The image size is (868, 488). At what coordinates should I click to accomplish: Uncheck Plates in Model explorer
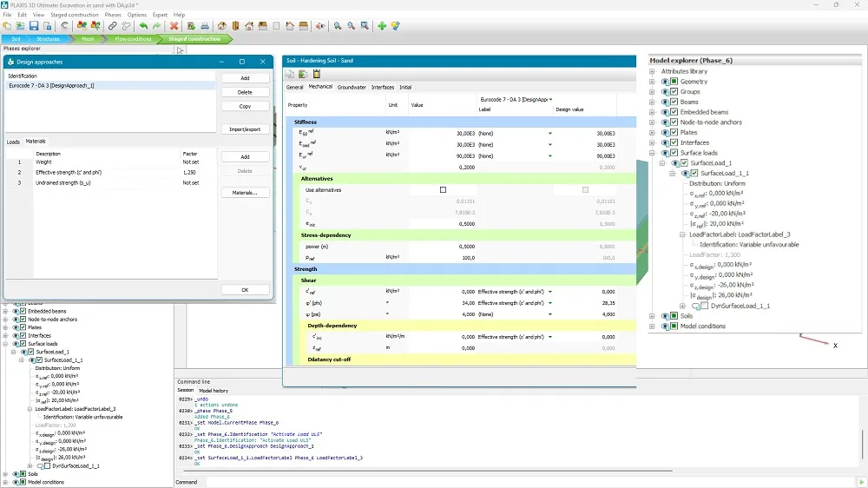tap(674, 132)
